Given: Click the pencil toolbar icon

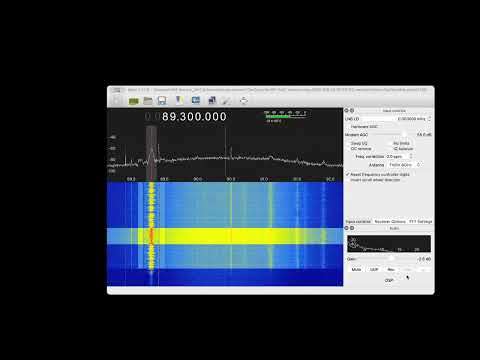Looking at the screenshot, I should pyautogui.click(x=226, y=100).
